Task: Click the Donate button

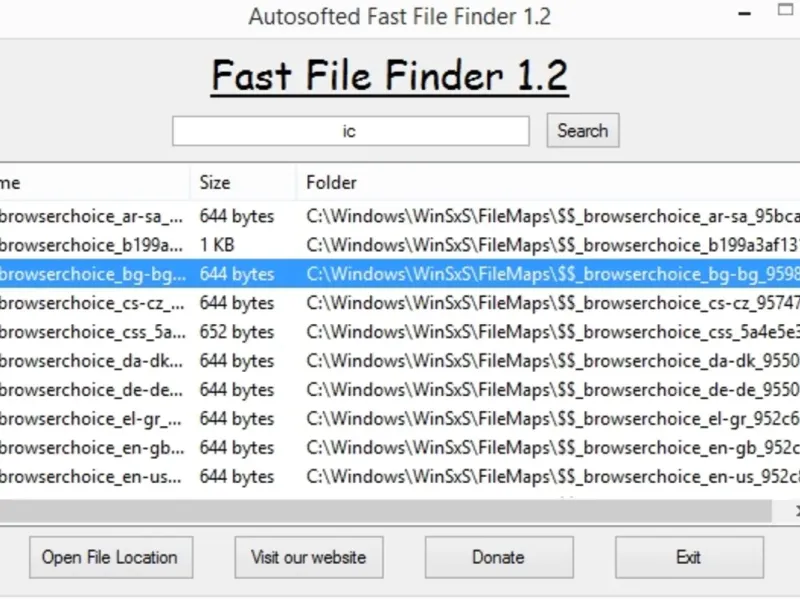Action: coord(498,558)
